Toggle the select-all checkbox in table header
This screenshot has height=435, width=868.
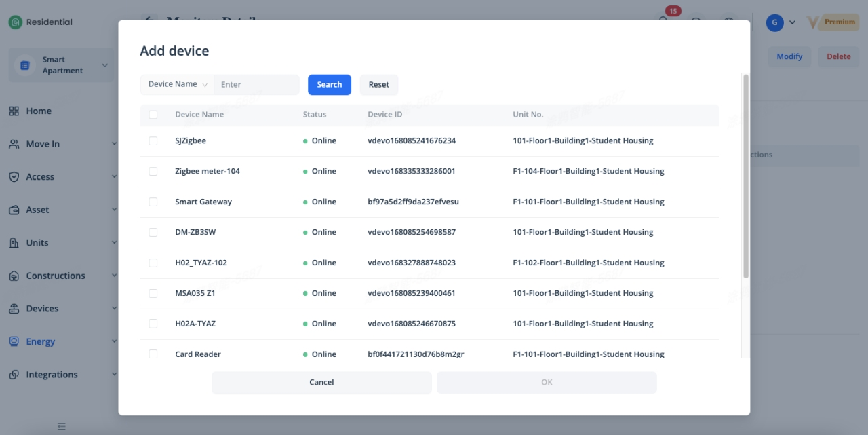(153, 115)
